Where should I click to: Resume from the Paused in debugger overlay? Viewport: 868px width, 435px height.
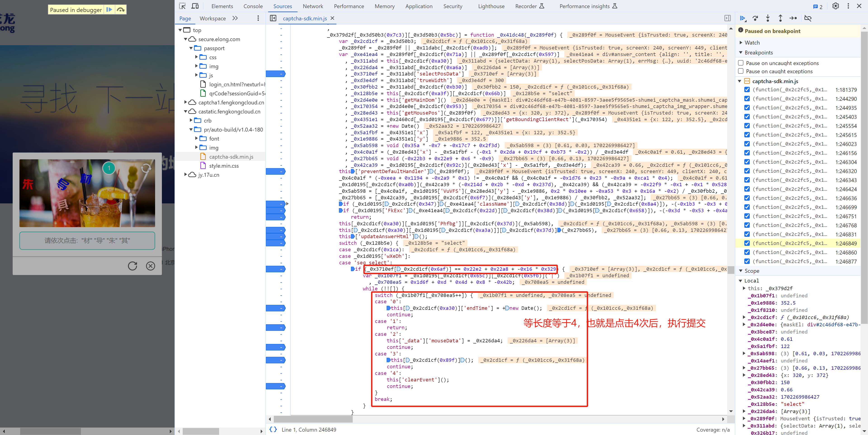click(109, 10)
